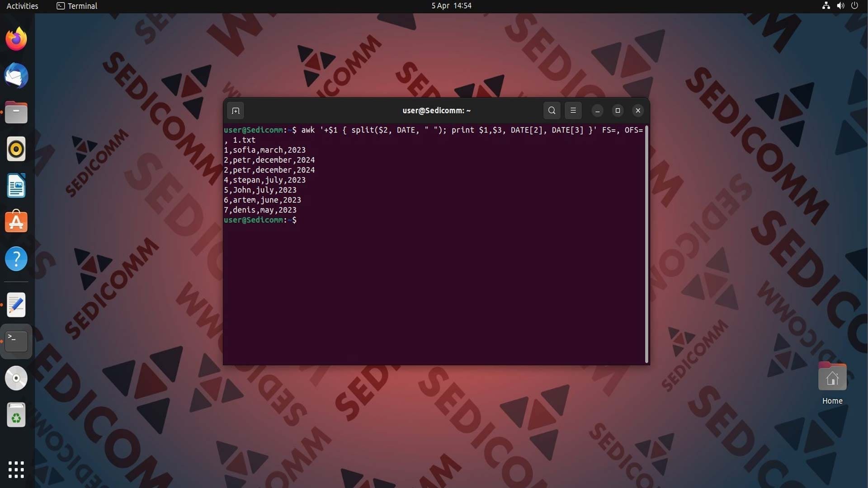Select the Terminal icon in dock
The image size is (868, 488).
(16, 342)
